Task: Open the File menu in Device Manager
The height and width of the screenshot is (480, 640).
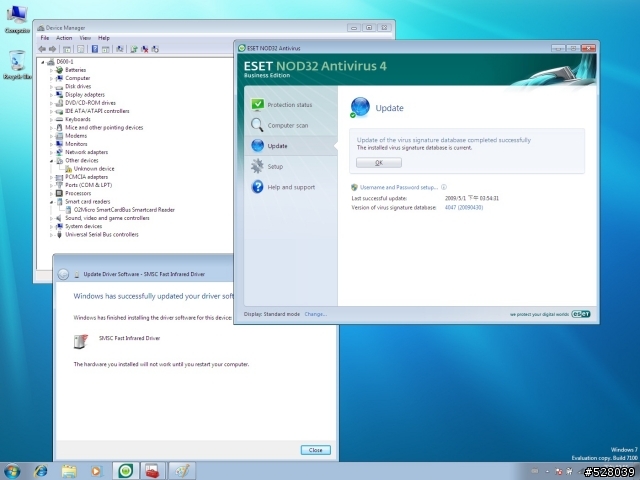Action: pyautogui.click(x=45, y=38)
